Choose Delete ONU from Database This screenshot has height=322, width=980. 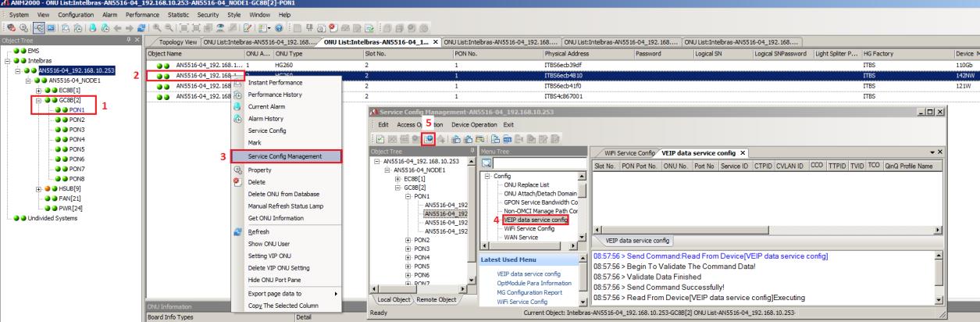coord(283,194)
